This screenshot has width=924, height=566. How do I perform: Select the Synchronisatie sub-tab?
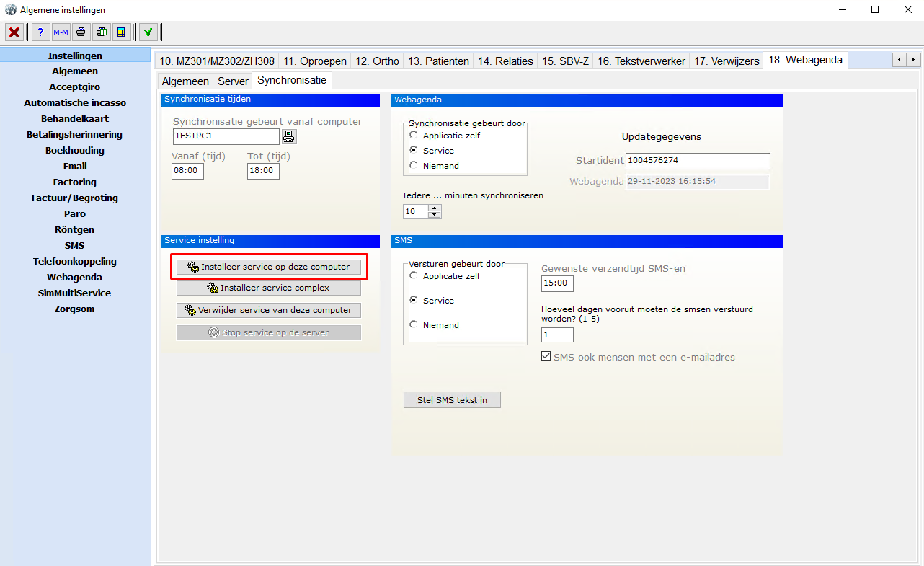coord(292,80)
